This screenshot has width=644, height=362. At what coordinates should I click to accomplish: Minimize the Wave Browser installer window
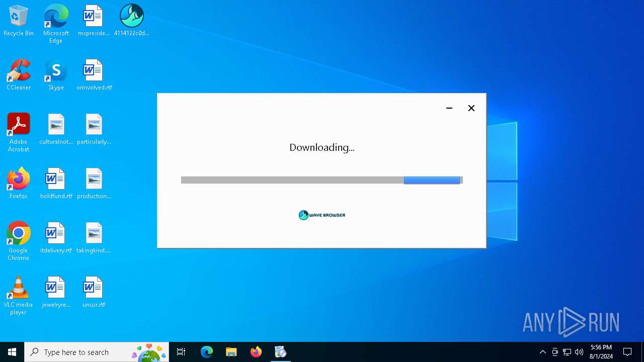point(449,108)
